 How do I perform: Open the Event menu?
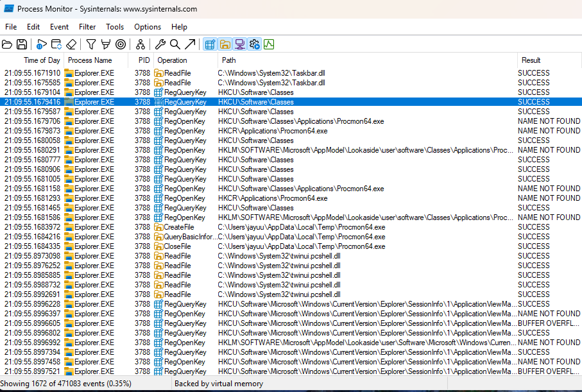60,27
